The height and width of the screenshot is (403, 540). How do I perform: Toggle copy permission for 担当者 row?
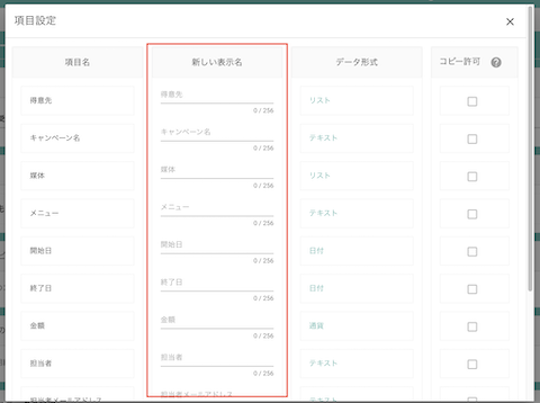coord(472,364)
